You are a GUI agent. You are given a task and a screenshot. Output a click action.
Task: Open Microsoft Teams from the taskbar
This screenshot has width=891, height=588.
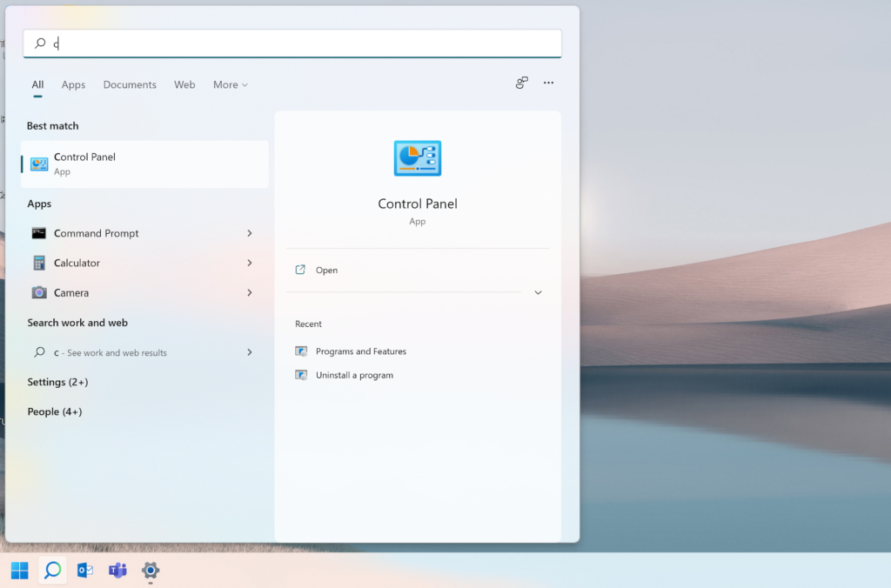[x=117, y=571]
